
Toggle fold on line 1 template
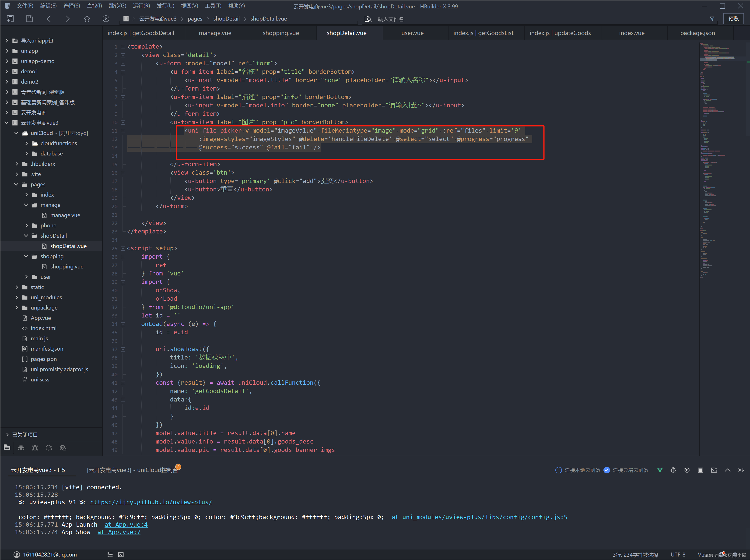[123, 47]
